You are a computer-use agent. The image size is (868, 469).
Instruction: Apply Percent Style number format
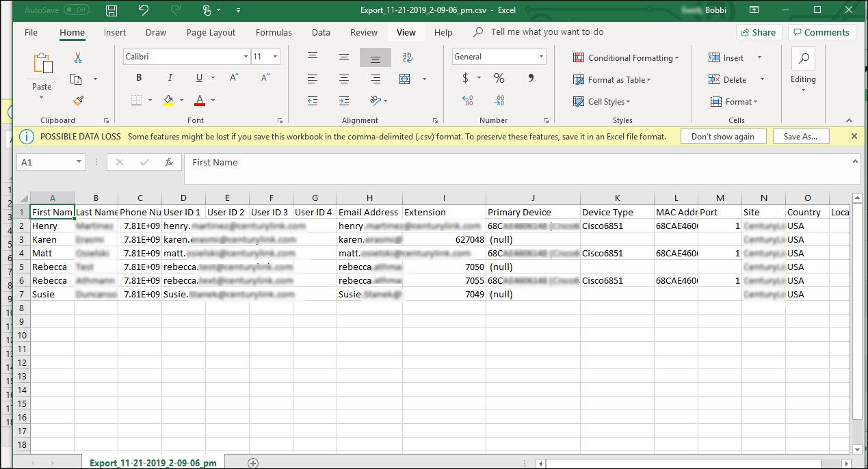(499, 78)
